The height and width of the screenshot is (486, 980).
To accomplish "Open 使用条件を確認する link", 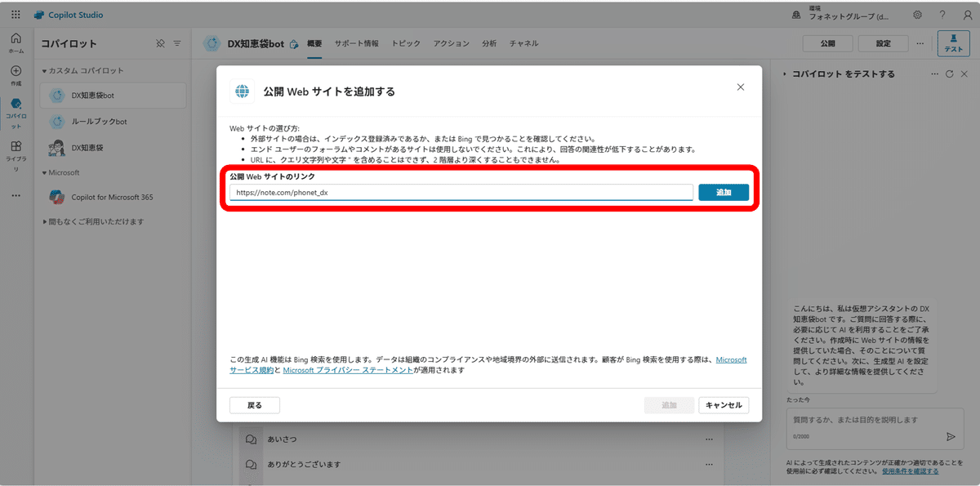I will 910,471.
